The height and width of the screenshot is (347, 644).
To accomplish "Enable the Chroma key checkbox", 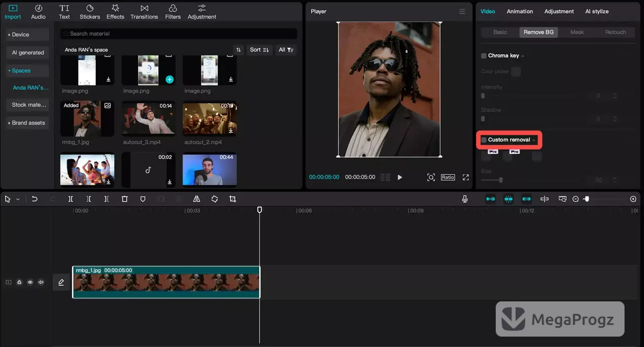I will (x=484, y=56).
